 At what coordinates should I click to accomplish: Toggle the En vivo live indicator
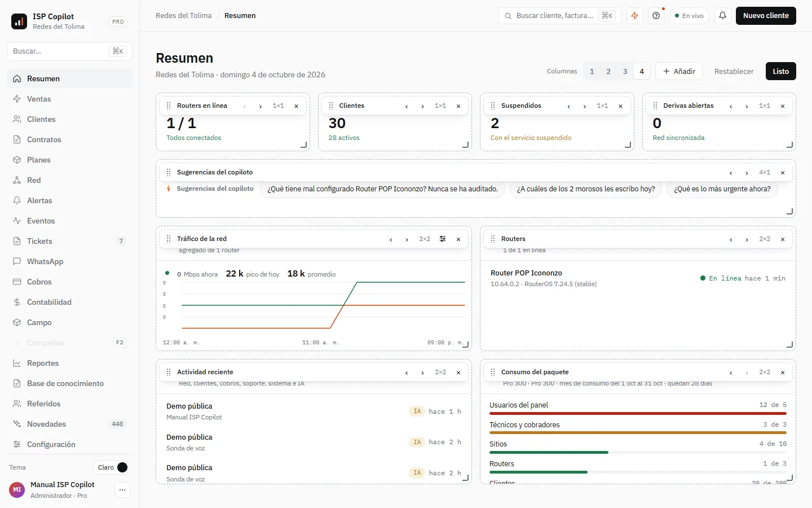pos(690,16)
